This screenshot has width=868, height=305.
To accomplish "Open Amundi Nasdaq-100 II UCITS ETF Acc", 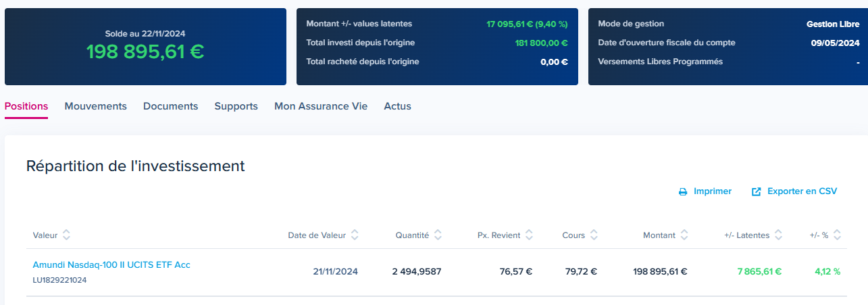I will (x=111, y=264).
